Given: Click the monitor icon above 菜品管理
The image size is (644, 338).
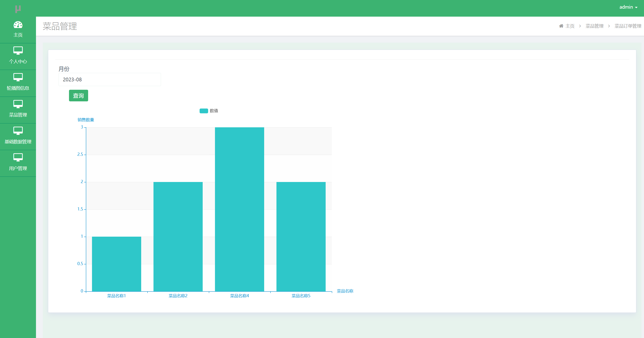Looking at the screenshot, I should [18, 104].
